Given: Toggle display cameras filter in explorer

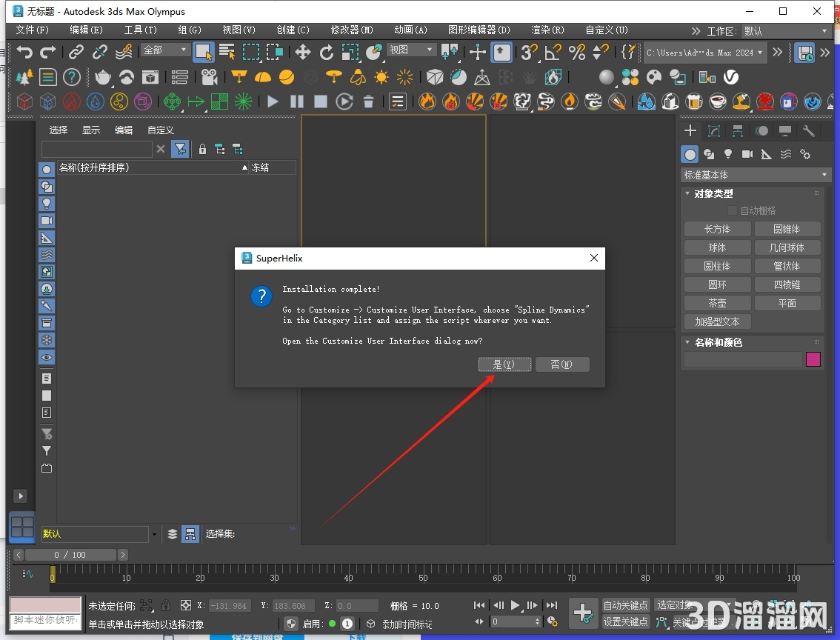Looking at the screenshot, I should (x=47, y=221).
